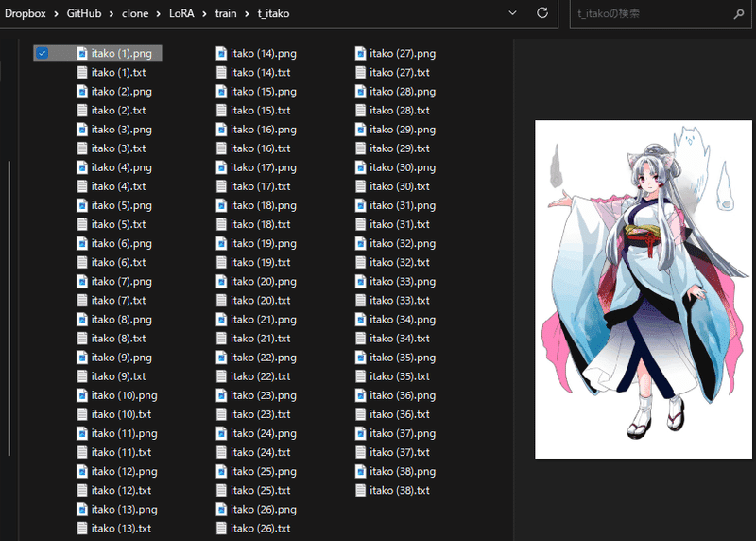This screenshot has width=756, height=541.
Task: Select file name itako (25).txt
Action: click(261, 490)
